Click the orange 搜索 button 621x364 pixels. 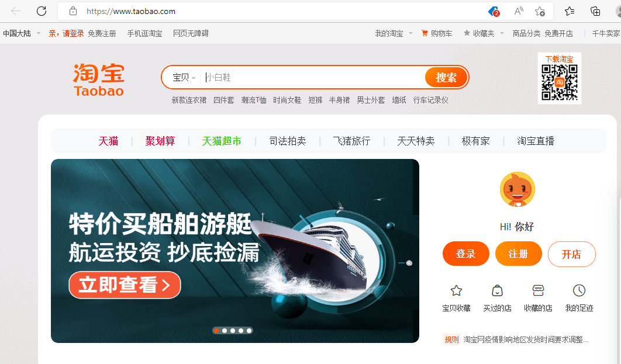click(x=446, y=77)
